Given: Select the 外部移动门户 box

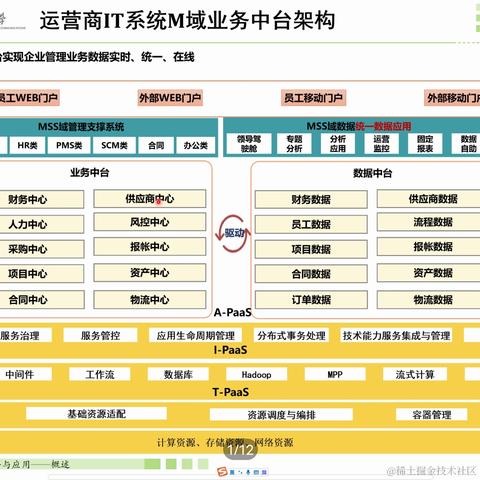Looking at the screenshot, I should 452,98.
